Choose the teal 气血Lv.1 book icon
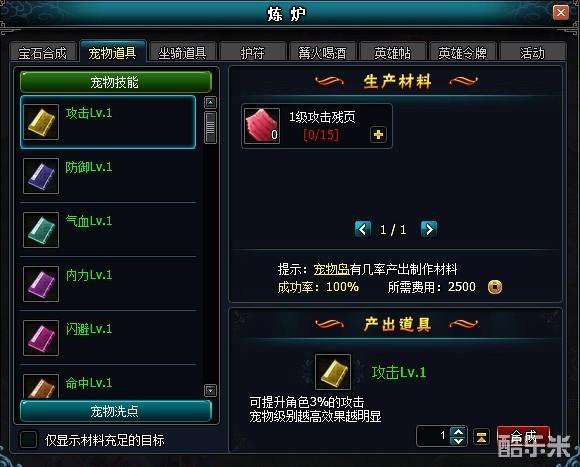The height and width of the screenshot is (467, 580). pos(41,230)
